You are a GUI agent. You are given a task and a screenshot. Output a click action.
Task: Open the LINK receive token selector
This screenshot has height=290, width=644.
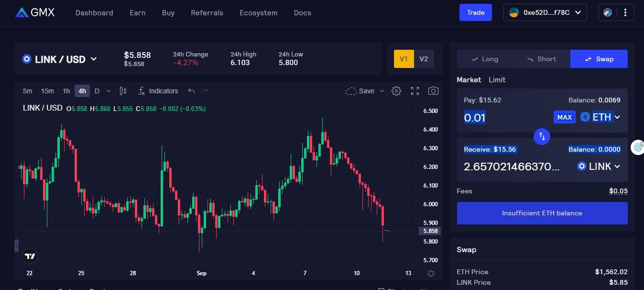tap(599, 167)
